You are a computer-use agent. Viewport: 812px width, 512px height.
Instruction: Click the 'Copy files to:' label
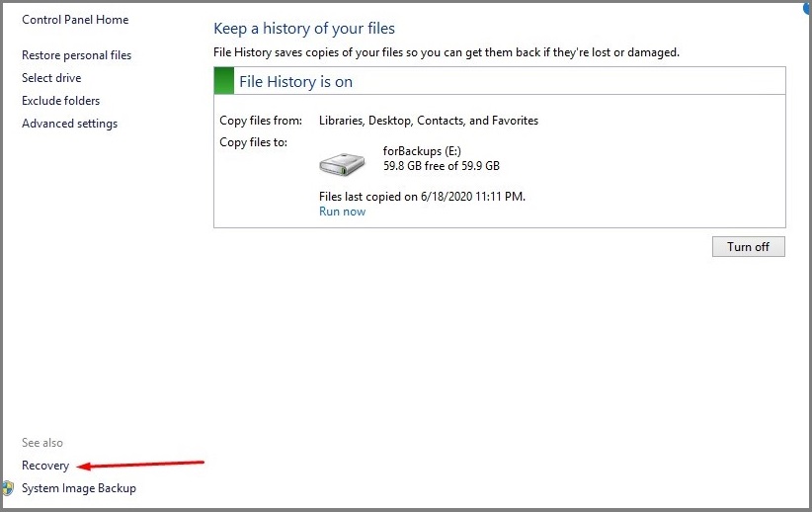coord(253,142)
